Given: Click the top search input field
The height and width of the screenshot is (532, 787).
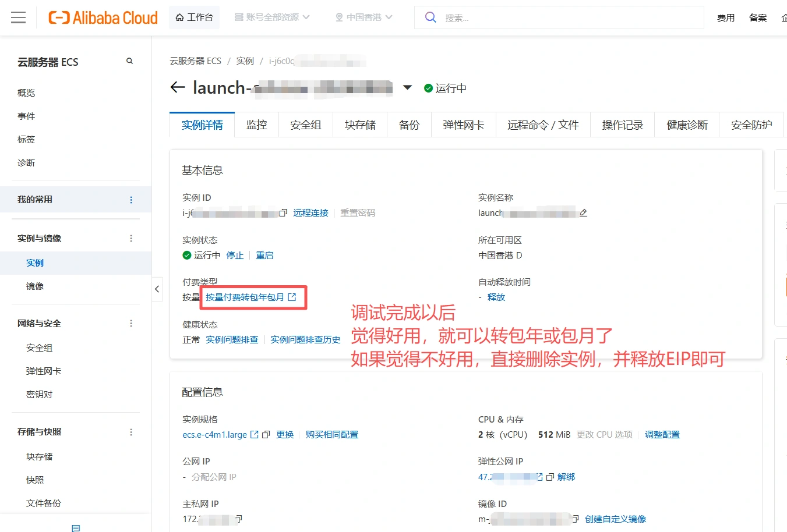Looking at the screenshot, I should 559,17.
